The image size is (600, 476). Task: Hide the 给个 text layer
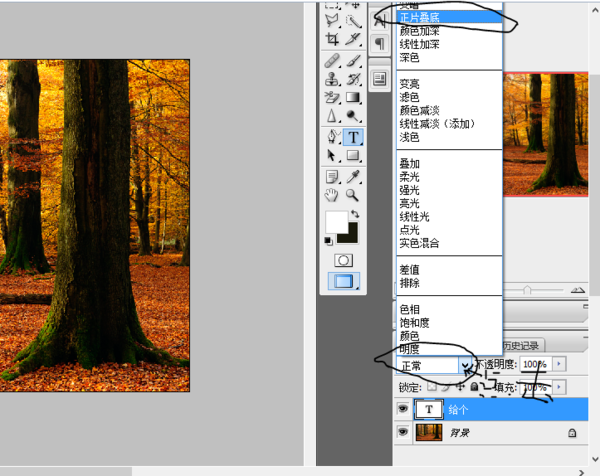tap(403, 409)
